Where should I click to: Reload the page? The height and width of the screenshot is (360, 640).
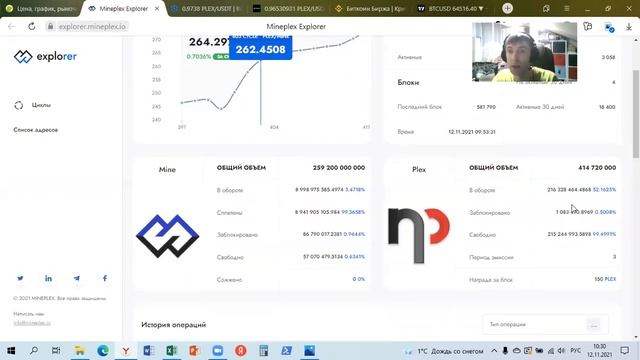(x=31, y=27)
